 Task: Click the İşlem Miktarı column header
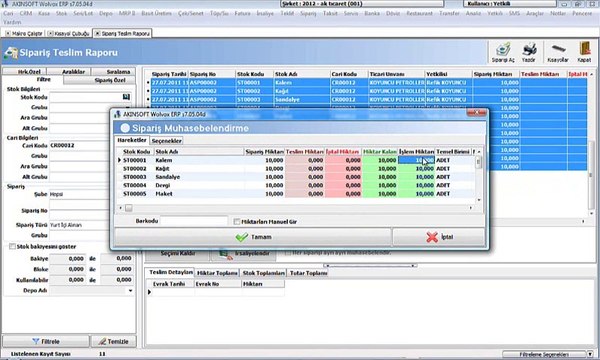coord(416,152)
